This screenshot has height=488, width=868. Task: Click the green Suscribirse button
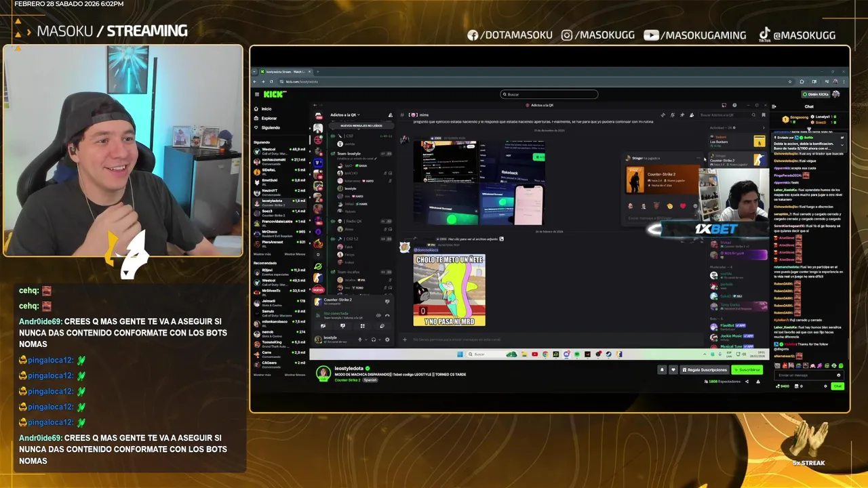(x=747, y=370)
